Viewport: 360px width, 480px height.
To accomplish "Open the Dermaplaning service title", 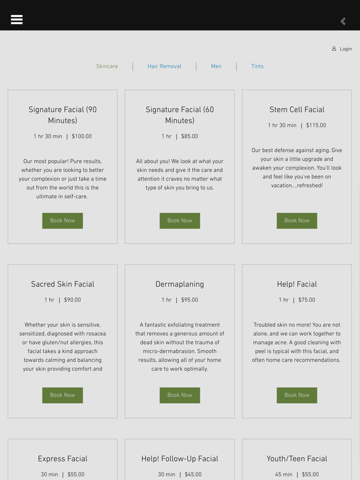I will pos(180,284).
